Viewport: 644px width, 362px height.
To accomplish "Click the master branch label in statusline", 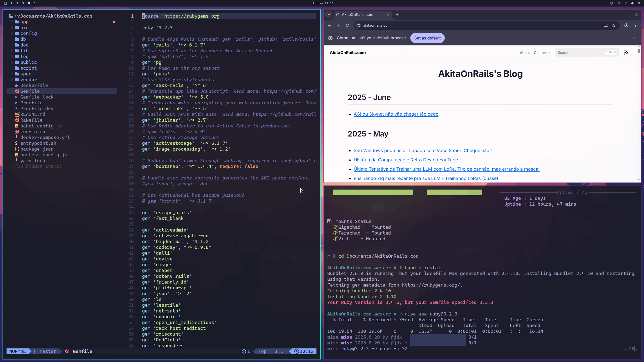I will click(x=48, y=351).
